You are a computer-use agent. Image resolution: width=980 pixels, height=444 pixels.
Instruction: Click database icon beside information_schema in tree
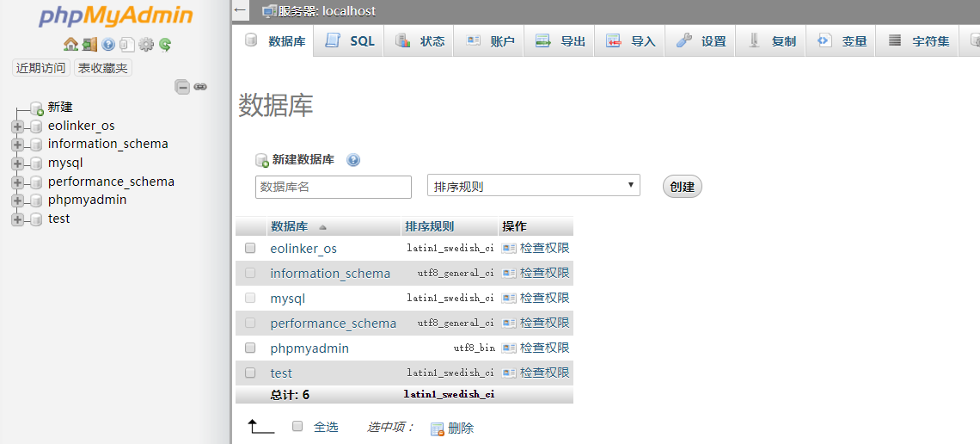point(37,145)
